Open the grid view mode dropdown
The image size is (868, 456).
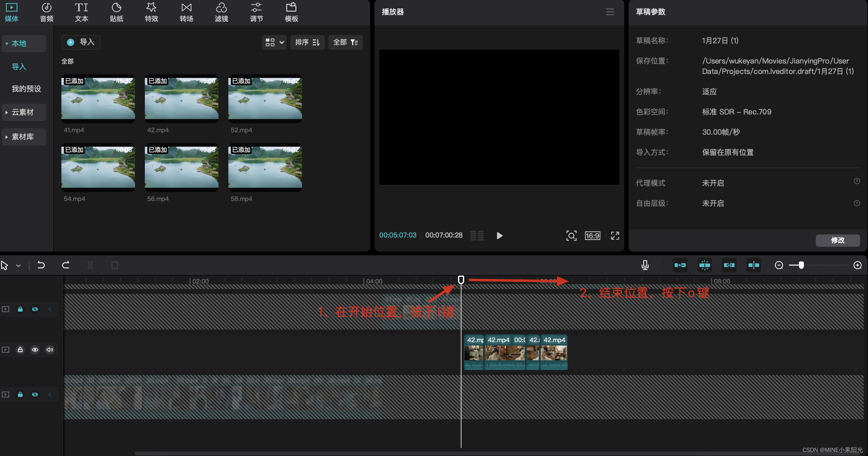click(x=274, y=42)
